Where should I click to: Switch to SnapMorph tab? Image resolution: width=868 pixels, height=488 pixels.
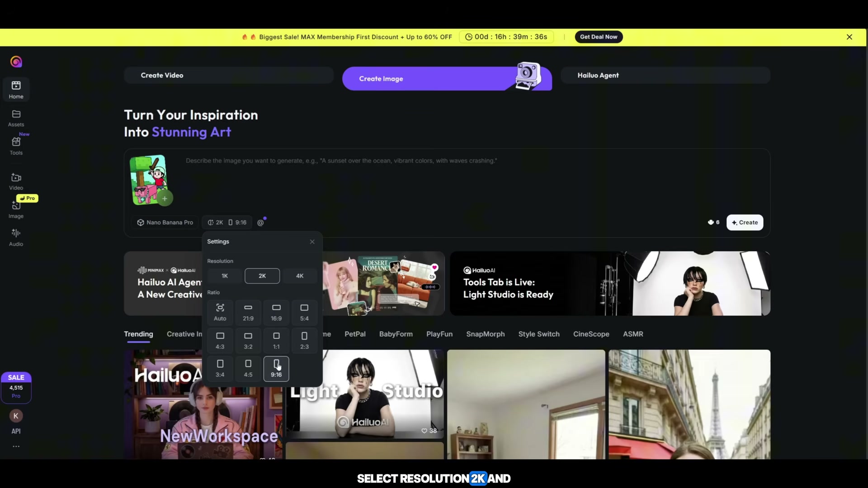[486, 334]
